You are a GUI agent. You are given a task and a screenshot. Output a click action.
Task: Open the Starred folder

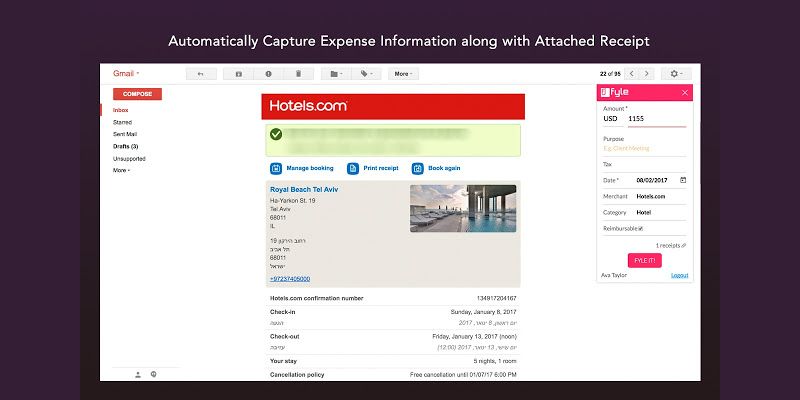click(122, 122)
